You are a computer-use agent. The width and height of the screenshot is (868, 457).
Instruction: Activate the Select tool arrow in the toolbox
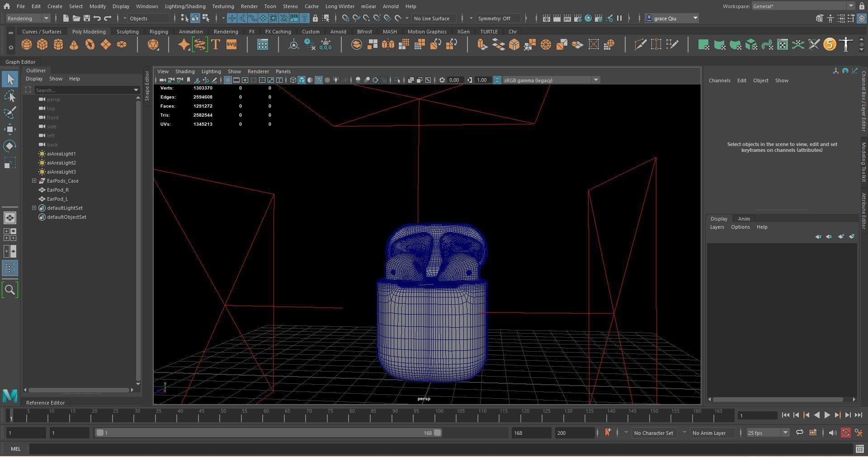click(x=10, y=80)
